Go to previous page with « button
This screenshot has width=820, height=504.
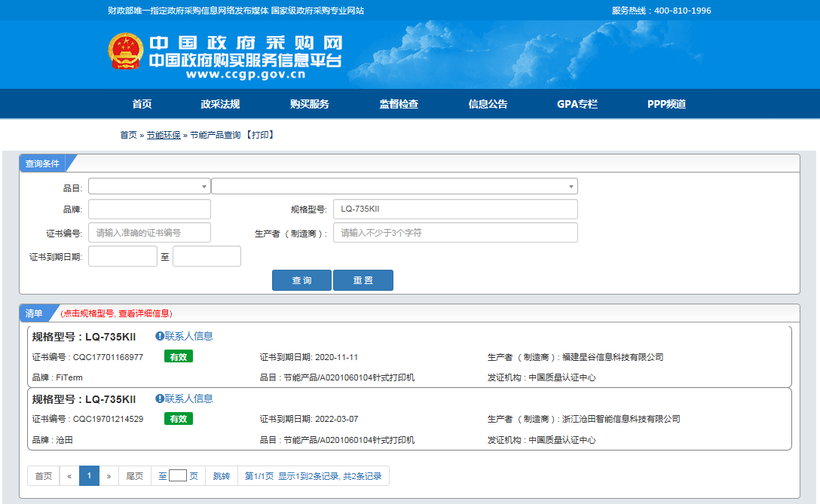[x=69, y=476]
